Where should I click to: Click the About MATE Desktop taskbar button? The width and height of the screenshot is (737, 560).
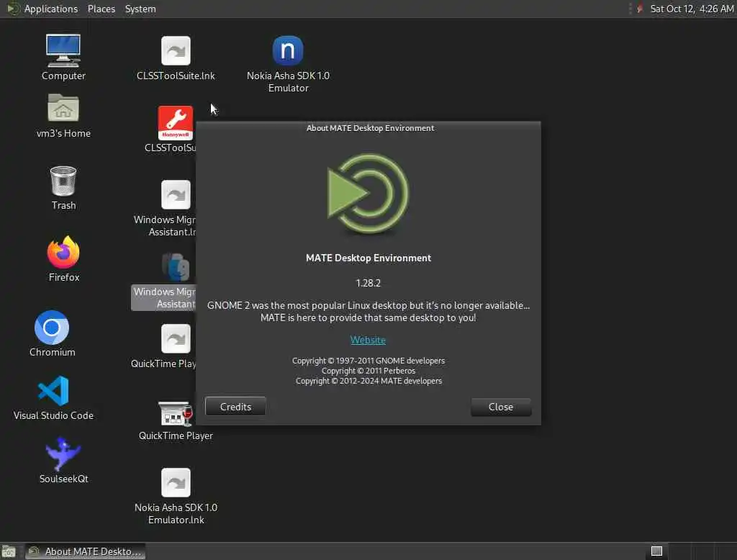pyautogui.click(x=86, y=551)
